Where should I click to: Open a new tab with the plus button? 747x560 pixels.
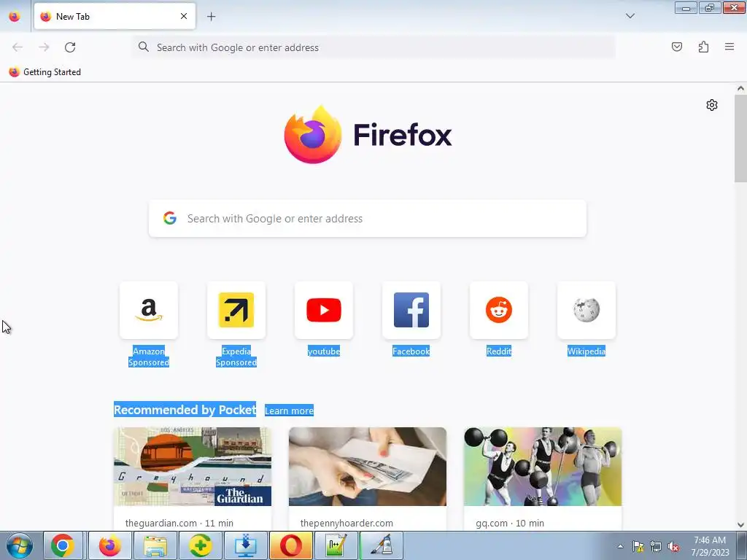click(211, 16)
